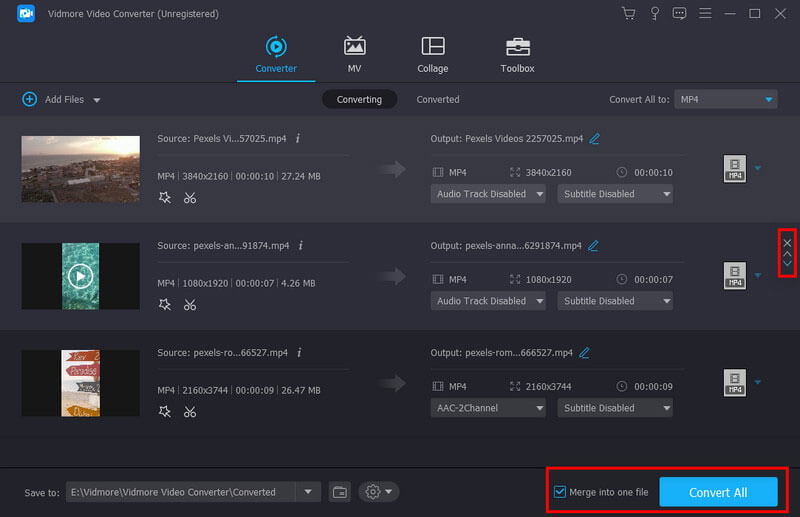
Task: Rename output of Pexels Videos 2257025
Action: (x=594, y=138)
